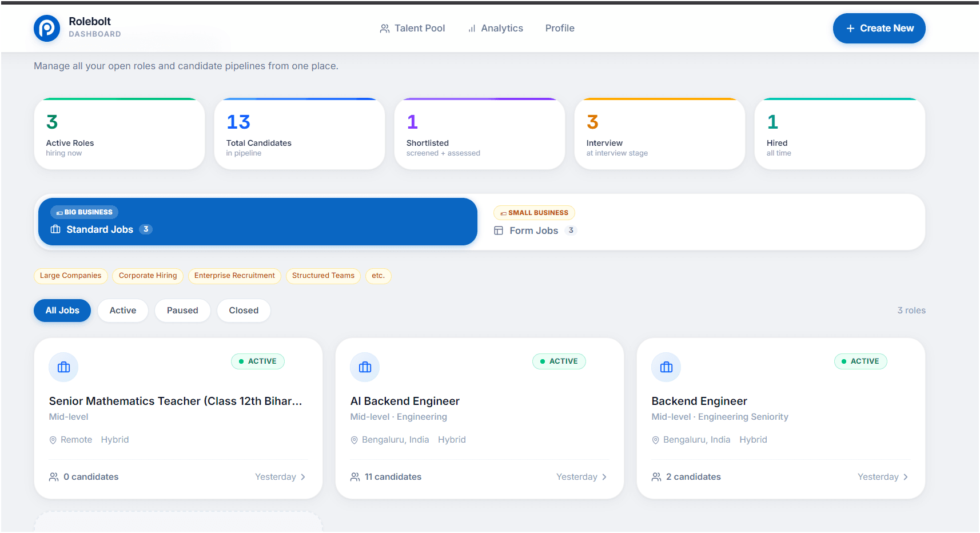Click the '0 candidates' text
980x533 pixels.
click(91, 477)
